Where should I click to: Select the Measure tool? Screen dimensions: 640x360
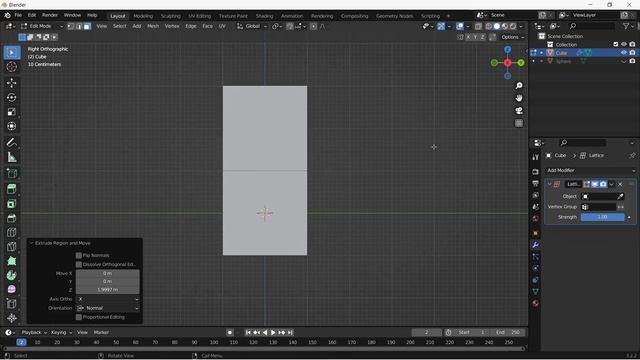[11, 157]
